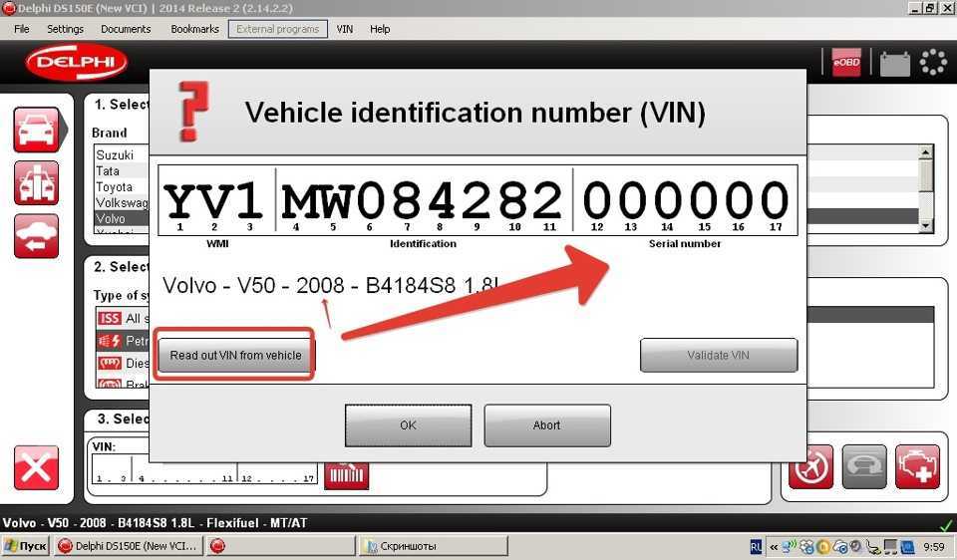This screenshot has height=560, width=957.
Task: Click the battery status icon
Action: [x=894, y=64]
